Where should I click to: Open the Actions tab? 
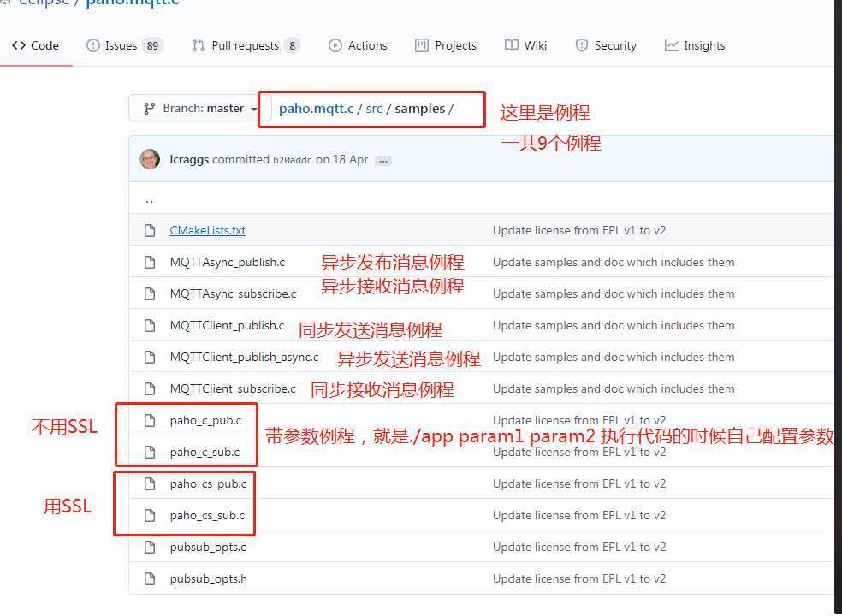pos(358,45)
